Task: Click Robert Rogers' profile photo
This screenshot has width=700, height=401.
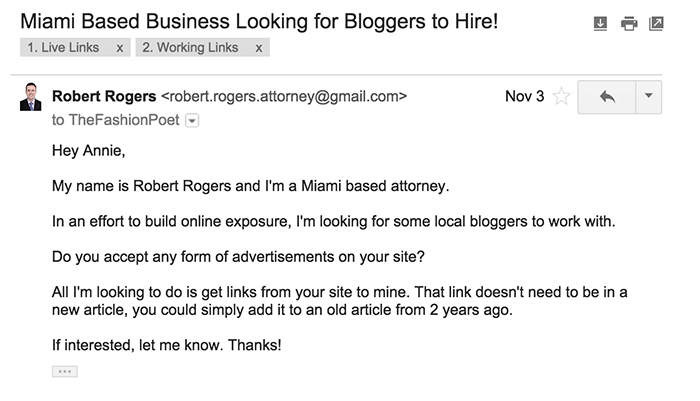Action: 30,96
